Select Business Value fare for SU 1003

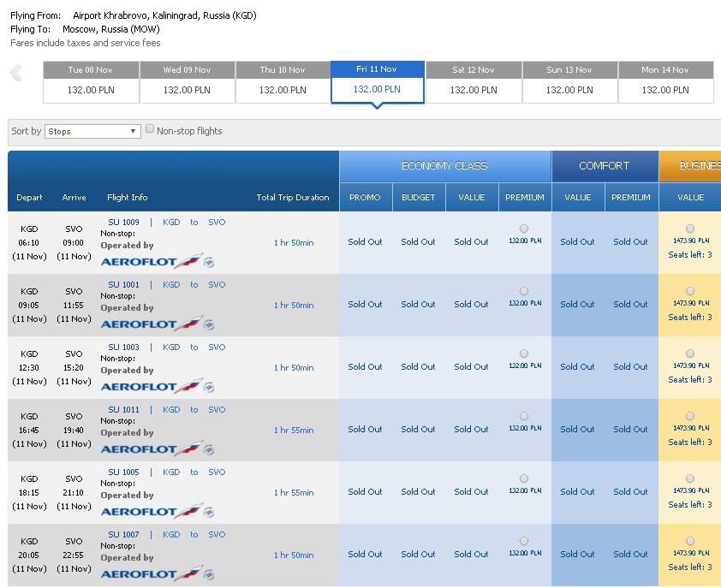click(690, 353)
